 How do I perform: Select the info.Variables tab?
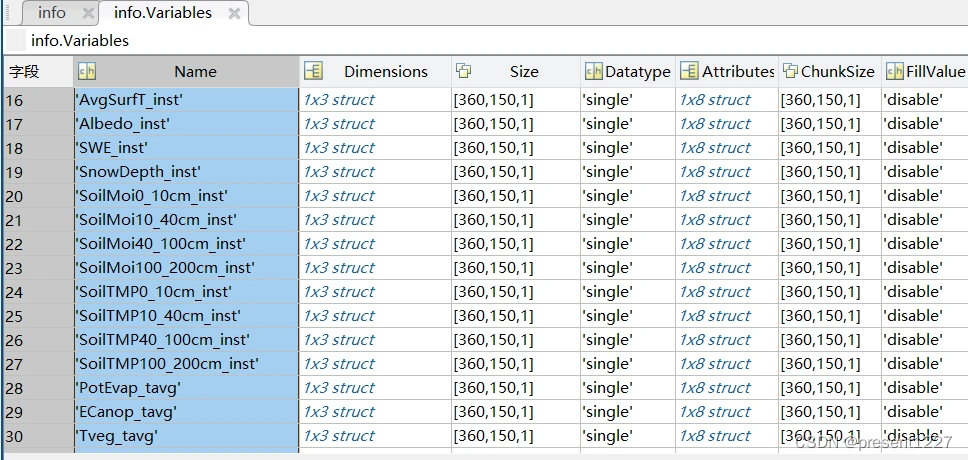pyautogui.click(x=163, y=13)
